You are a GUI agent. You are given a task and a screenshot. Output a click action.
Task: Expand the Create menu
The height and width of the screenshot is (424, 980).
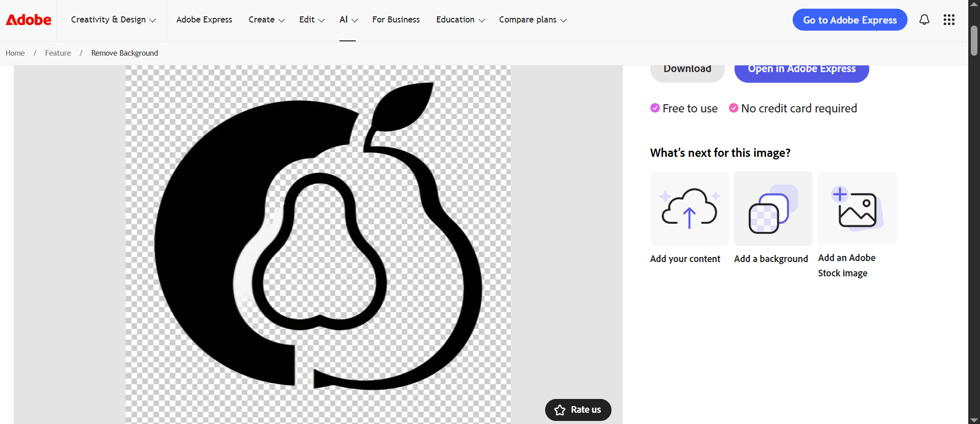click(266, 20)
